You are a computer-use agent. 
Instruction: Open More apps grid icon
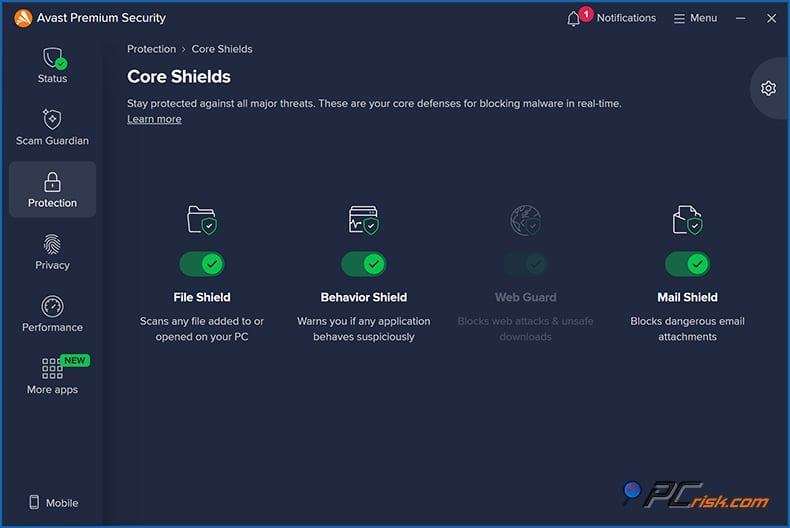[x=52, y=368]
